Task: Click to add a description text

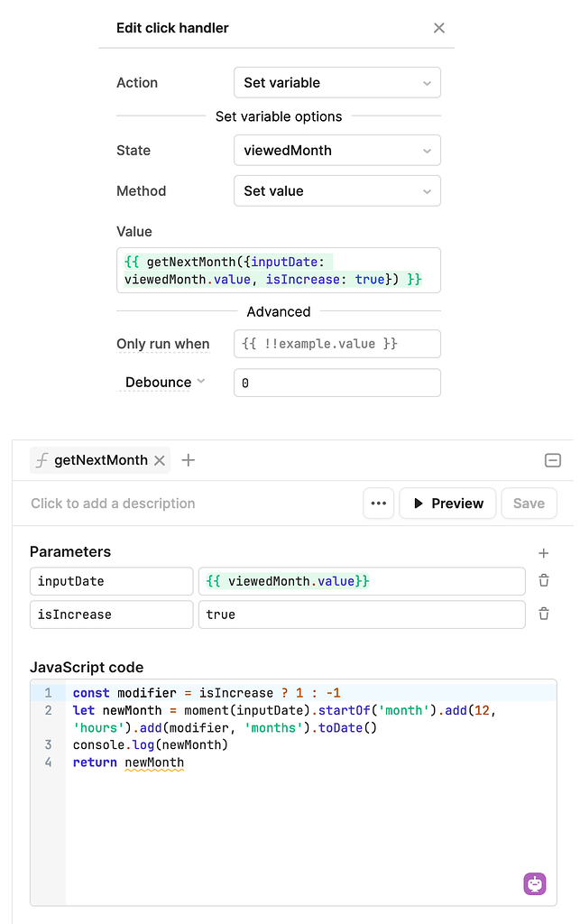Action: pos(113,504)
